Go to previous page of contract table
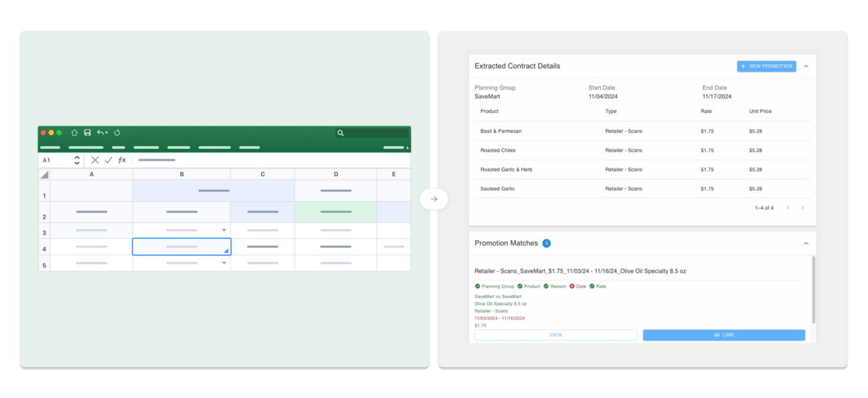 coord(788,208)
